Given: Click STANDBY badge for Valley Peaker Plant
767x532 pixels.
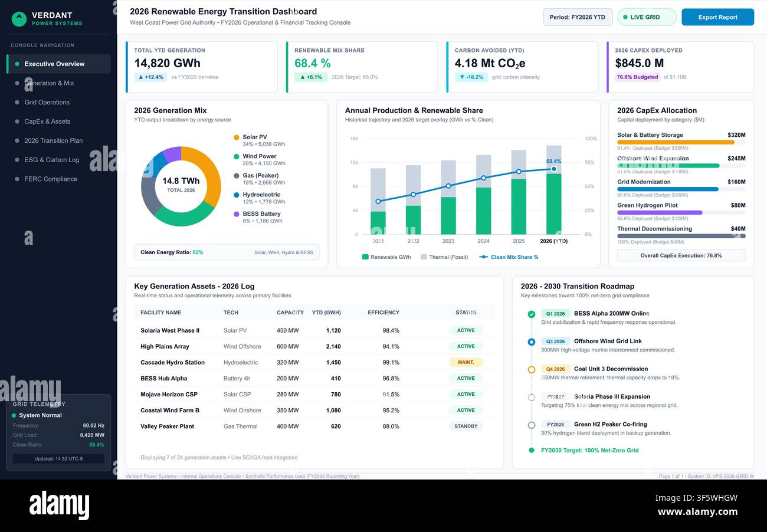Looking at the screenshot, I should (466, 426).
